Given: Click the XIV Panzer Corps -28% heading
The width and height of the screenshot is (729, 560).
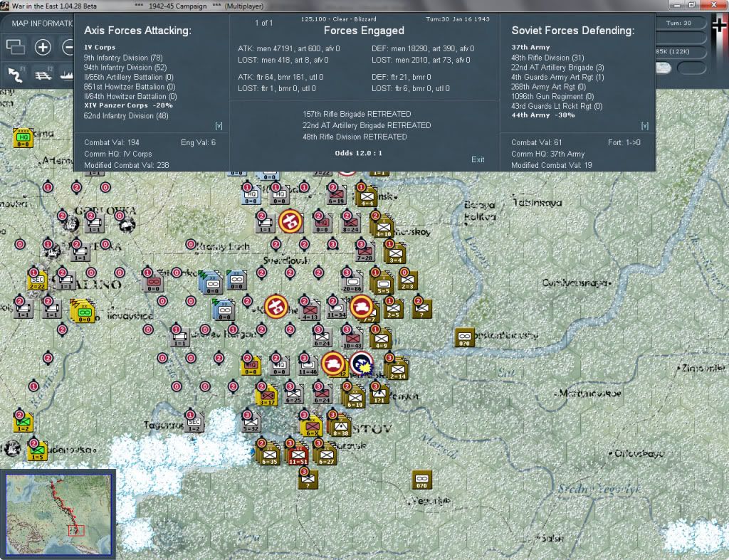Looking at the screenshot, I should pos(128,105).
